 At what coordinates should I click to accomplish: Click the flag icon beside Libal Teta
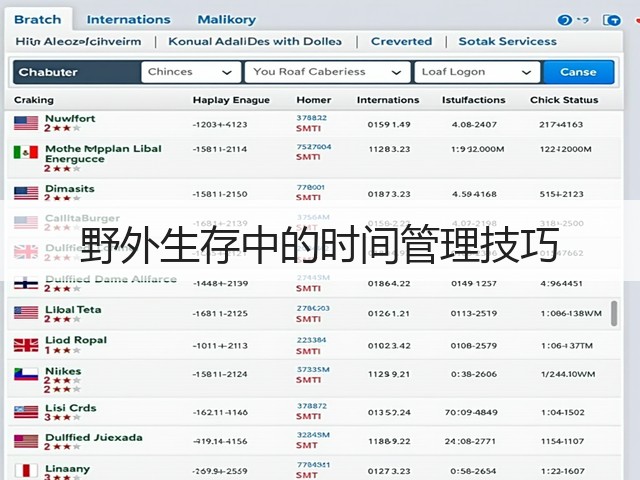point(26,313)
